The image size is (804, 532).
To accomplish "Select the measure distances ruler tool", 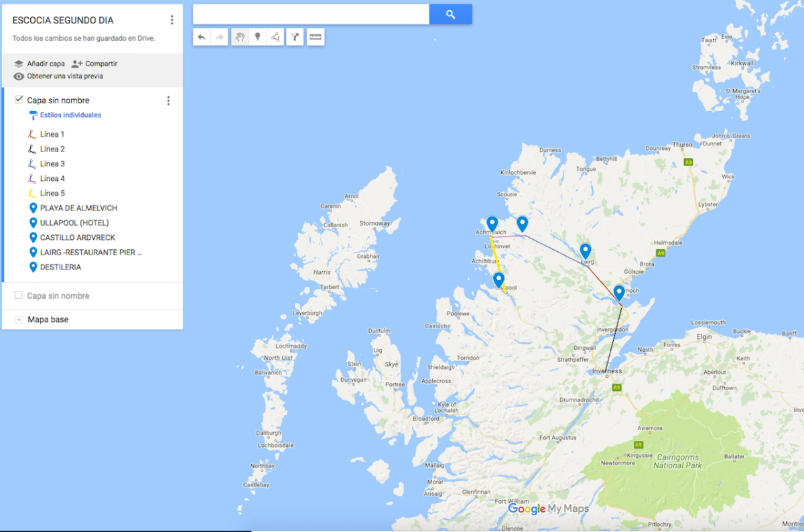I will pos(316,38).
